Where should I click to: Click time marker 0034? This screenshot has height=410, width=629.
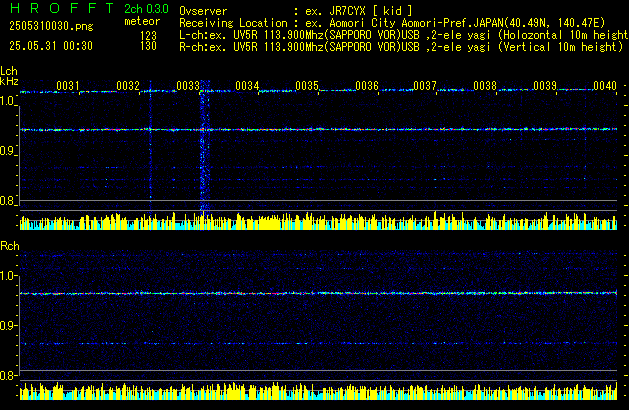247,86
